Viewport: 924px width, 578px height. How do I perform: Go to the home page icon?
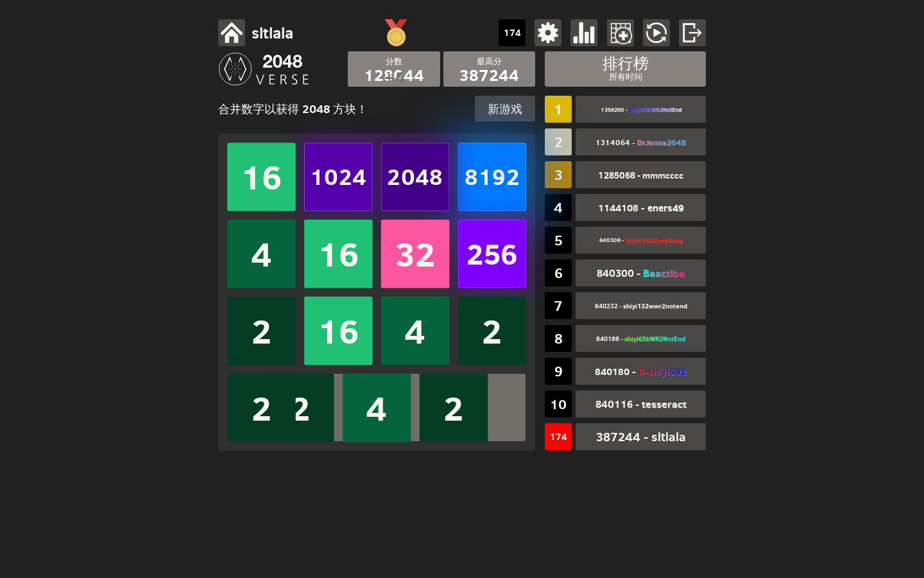click(x=232, y=33)
